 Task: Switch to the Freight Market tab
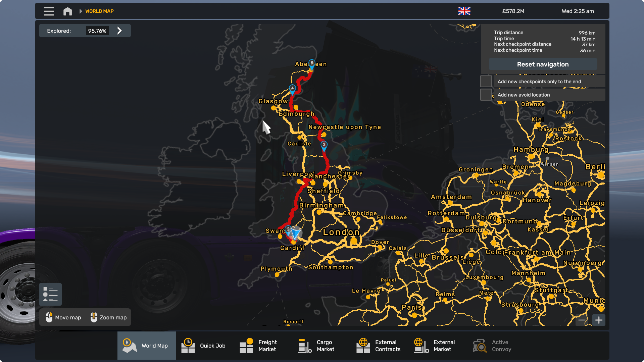click(258, 346)
